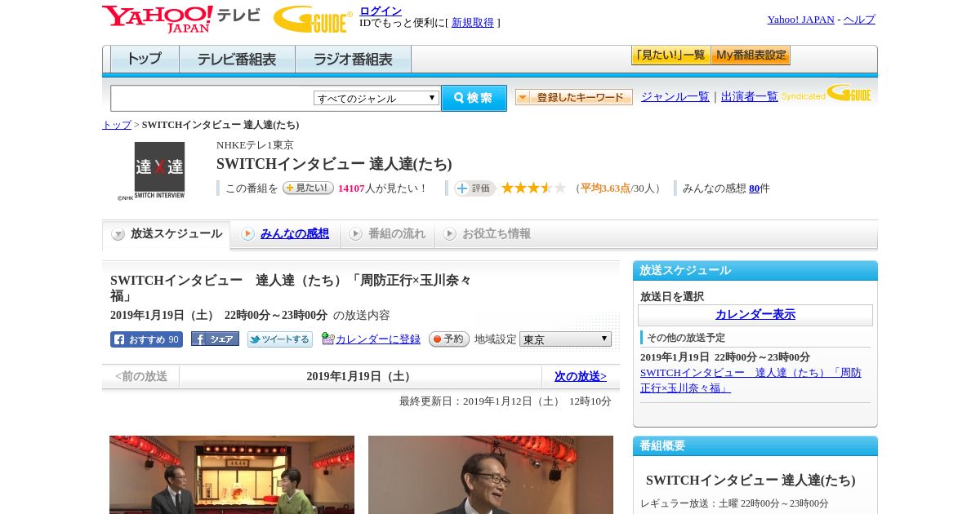
Task: Click the 14107 want-to-watch count
Action: click(351, 188)
